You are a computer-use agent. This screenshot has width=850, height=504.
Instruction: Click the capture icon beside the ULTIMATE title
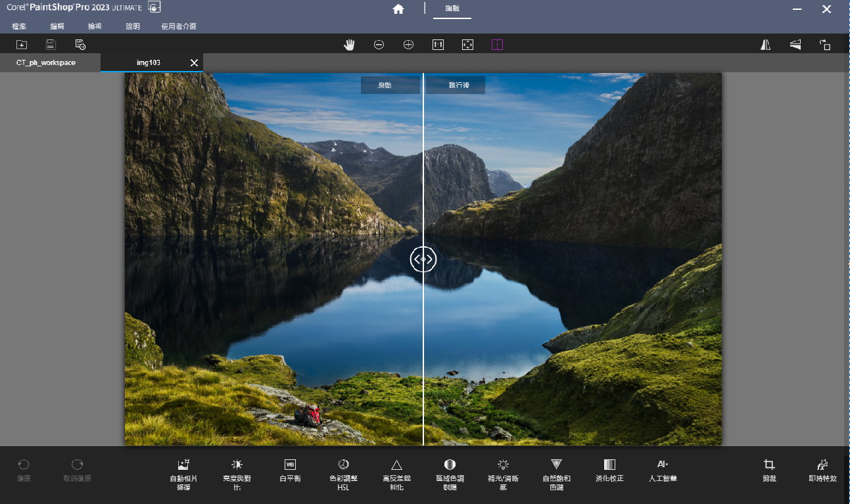[x=154, y=7]
